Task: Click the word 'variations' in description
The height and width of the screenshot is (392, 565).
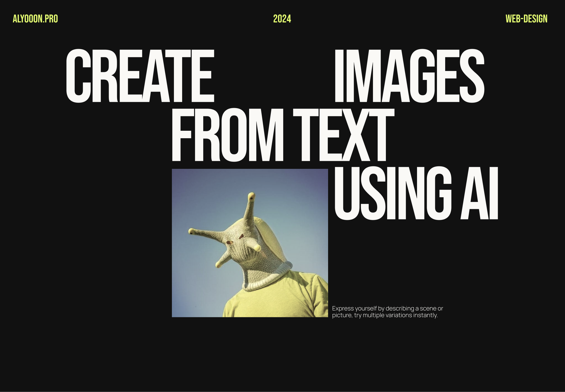Action: tap(399, 315)
